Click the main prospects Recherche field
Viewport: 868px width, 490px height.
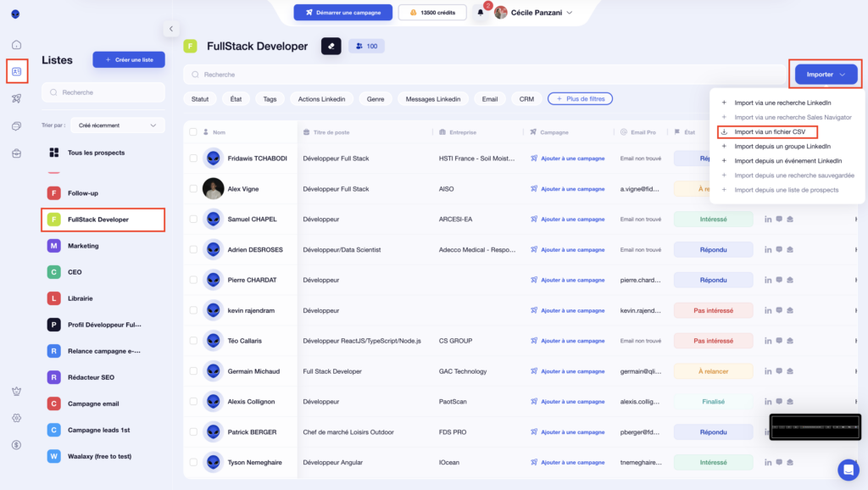pyautogui.click(x=485, y=75)
